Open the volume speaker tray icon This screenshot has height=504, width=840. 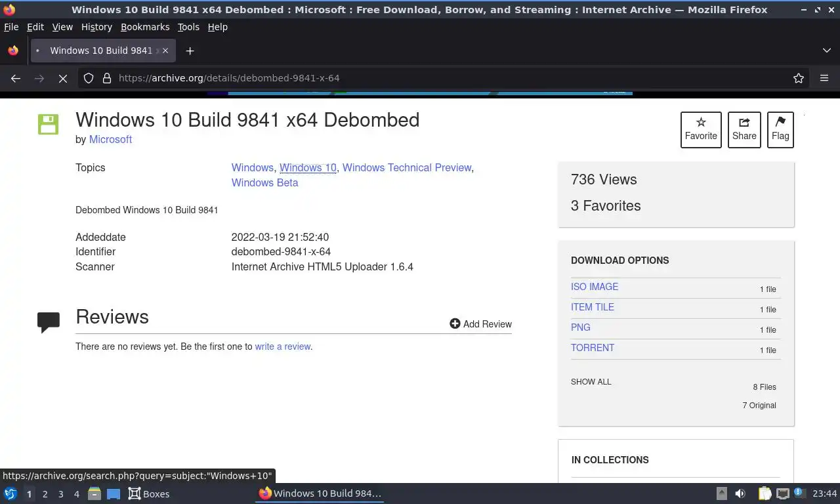(x=740, y=493)
